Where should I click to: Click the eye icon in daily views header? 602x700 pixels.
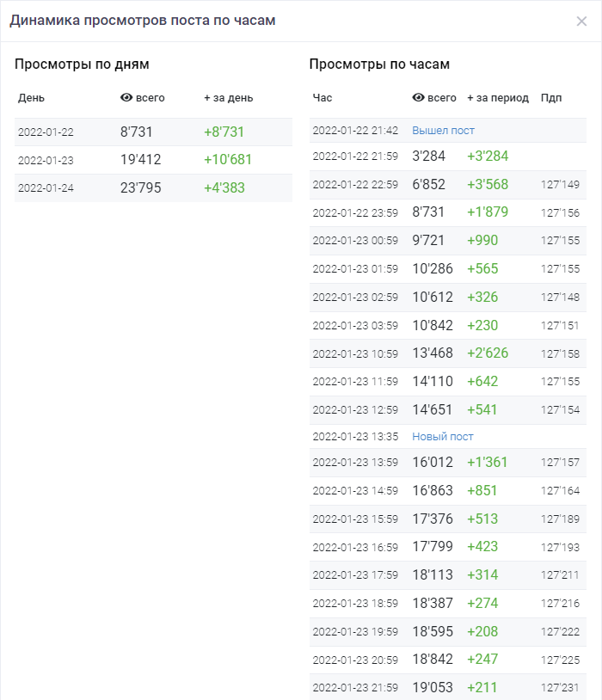[126, 97]
